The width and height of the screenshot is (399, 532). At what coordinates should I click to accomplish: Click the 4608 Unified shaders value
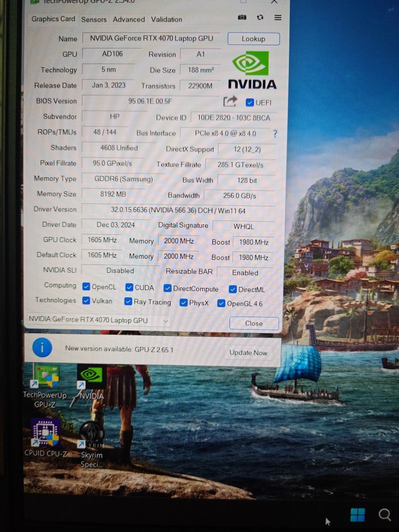point(119,148)
